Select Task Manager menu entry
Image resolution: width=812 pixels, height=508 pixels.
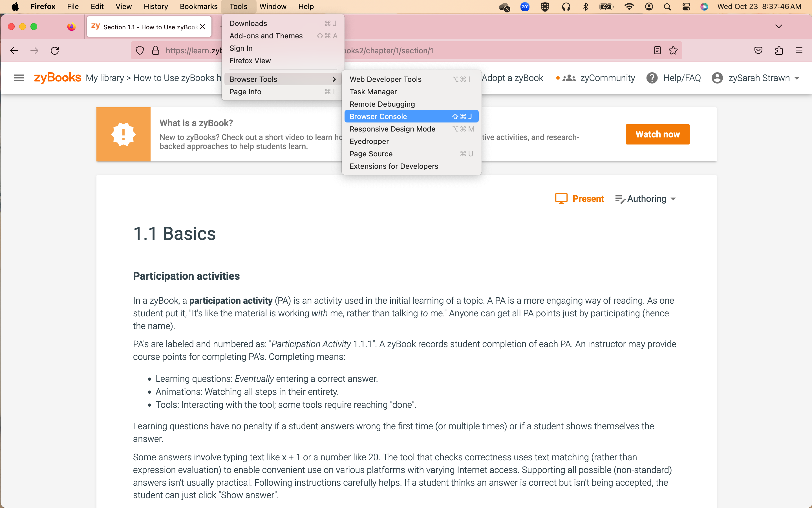point(411,92)
